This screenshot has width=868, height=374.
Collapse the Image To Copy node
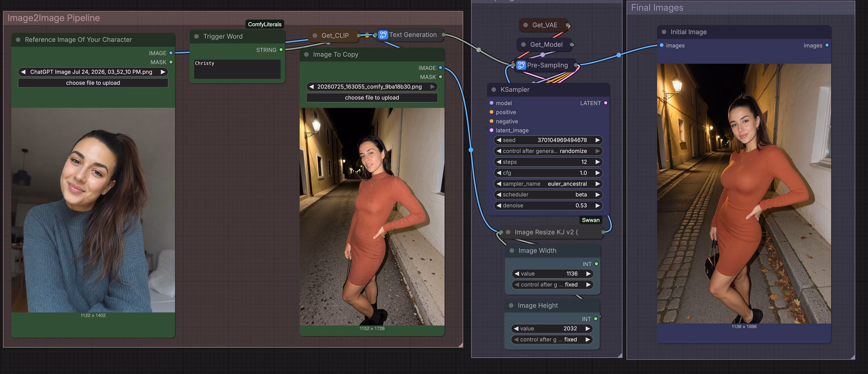[x=306, y=54]
